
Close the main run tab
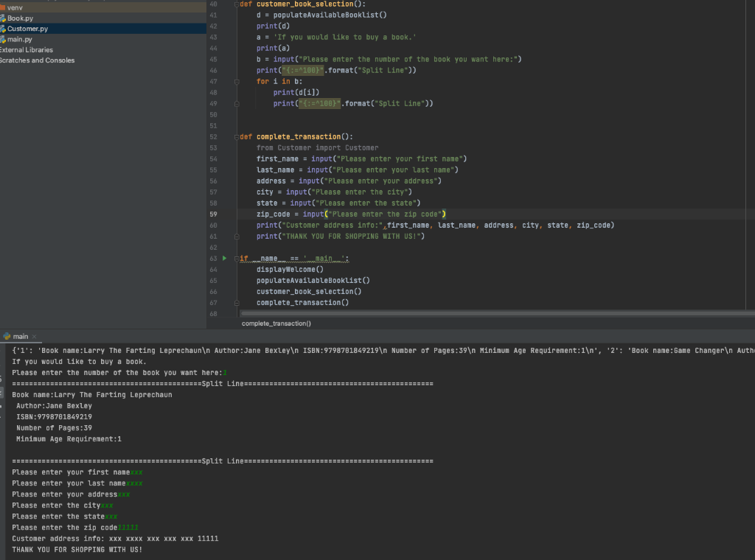click(34, 337)
